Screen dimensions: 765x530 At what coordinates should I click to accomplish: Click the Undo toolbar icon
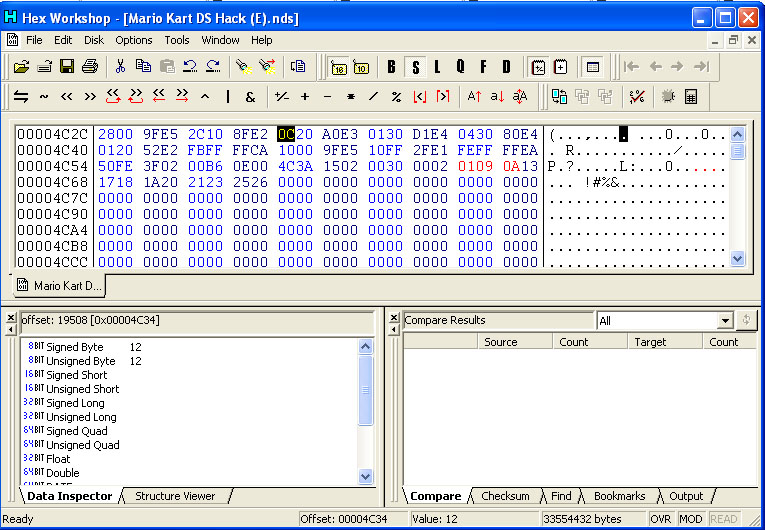pyautogui.click(x=190, y=67)
